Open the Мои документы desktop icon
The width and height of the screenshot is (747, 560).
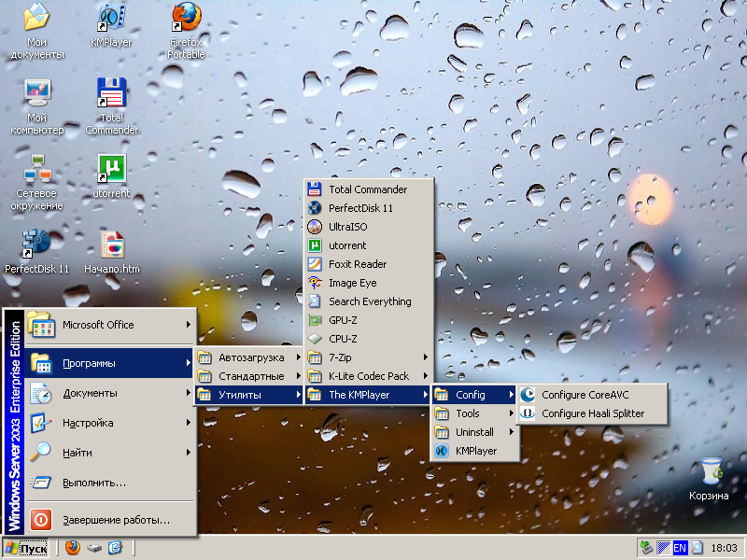pyautogui.click(x=36, y=31)
